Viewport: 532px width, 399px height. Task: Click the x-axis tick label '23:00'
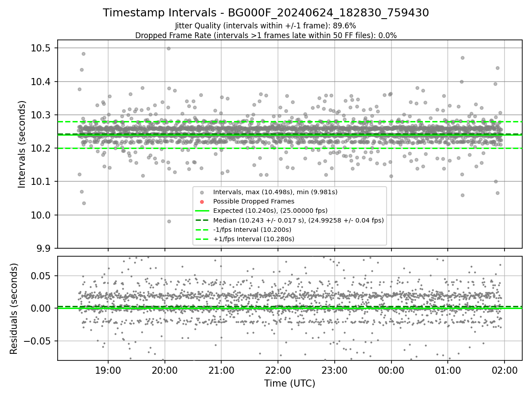tap(334, 371)
